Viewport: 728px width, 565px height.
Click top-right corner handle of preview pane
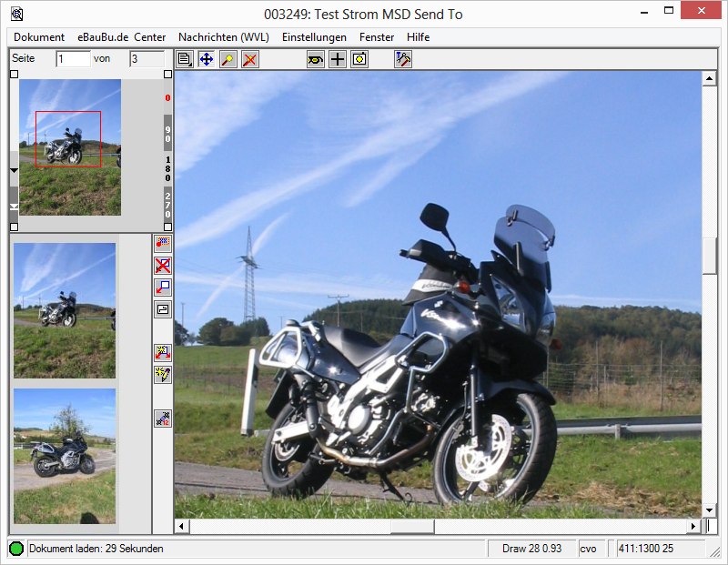[x=168, y=75]
